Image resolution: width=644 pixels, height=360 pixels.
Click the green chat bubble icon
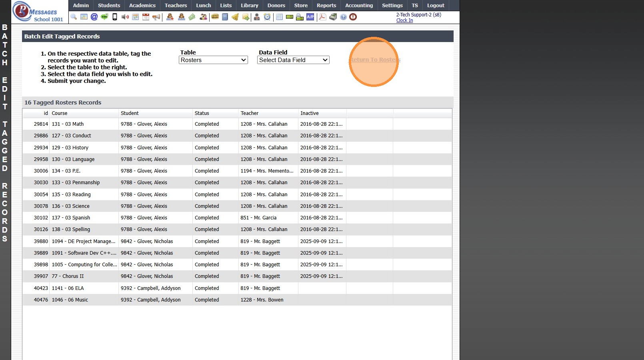(x=104, y=17)
